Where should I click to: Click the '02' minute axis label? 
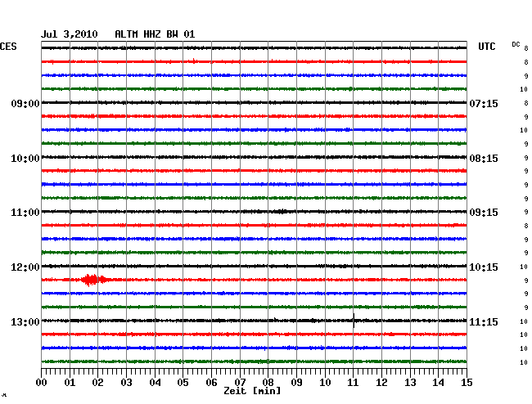click(x=97, y=382)
